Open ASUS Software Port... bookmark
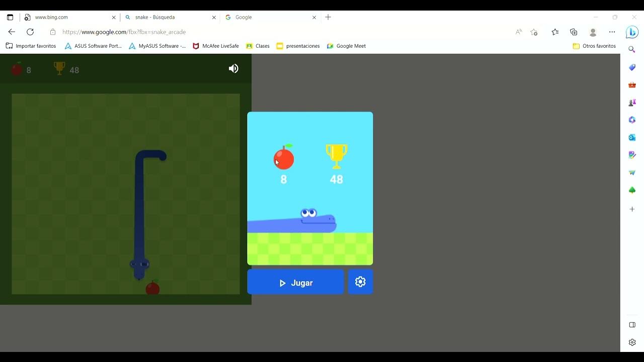644x362 pixels. point(93,46)
